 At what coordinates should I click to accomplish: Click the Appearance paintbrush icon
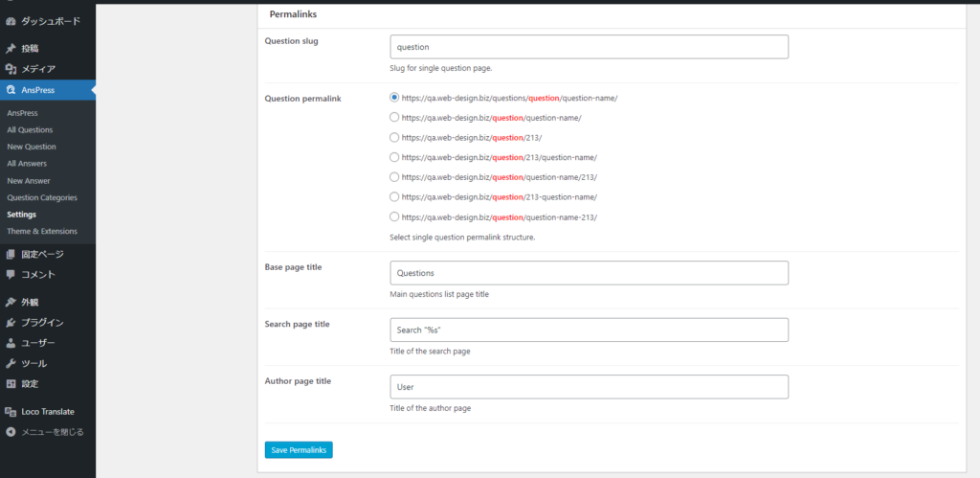pyautogui.click(x=11, y=302)
